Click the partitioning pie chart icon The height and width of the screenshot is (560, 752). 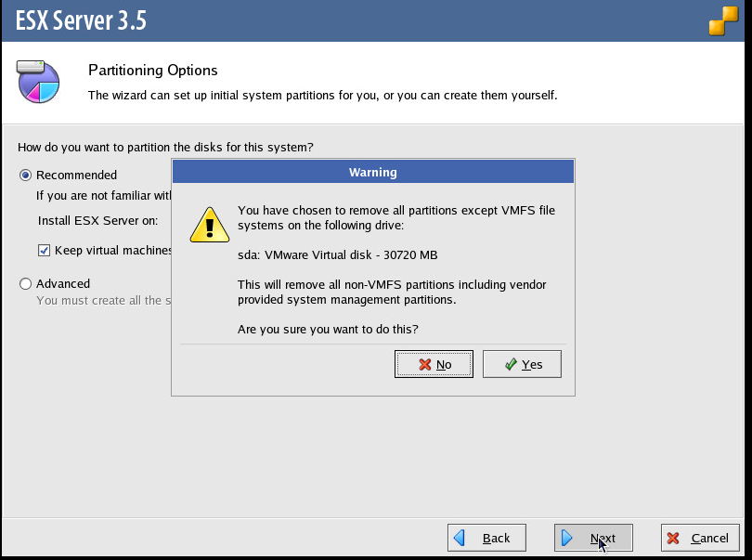tap(38, 81)
